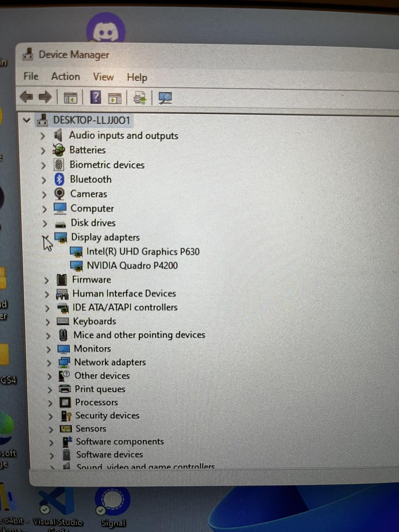The width and height of the screenshot is (399, 532).
Task: Click the Update driver toolbar icon
Action: point(140,99)
